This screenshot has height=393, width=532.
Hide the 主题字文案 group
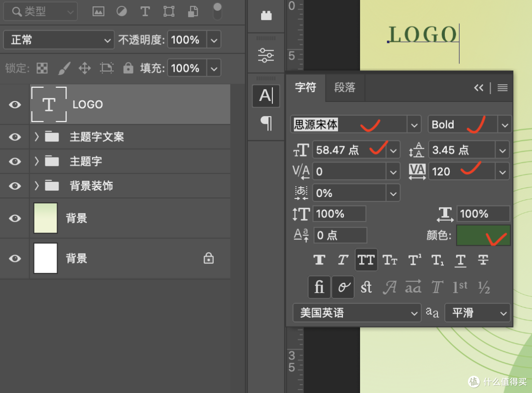coord(15,137)
